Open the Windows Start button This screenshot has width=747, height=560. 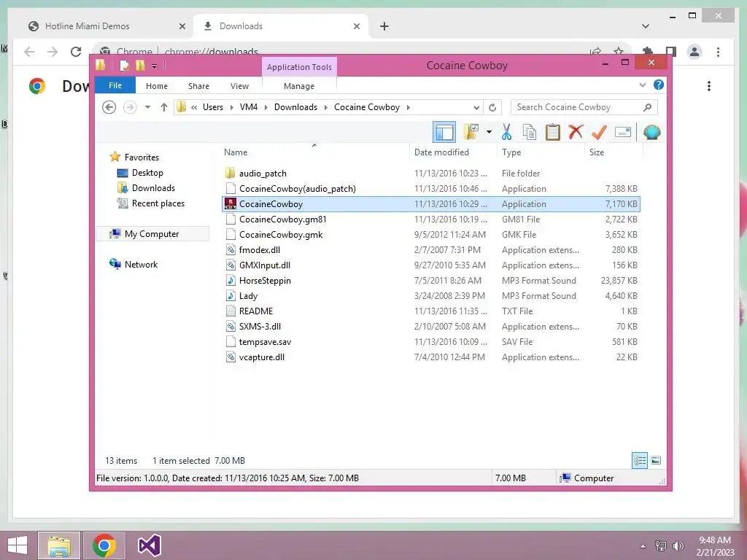click(18, 545)
